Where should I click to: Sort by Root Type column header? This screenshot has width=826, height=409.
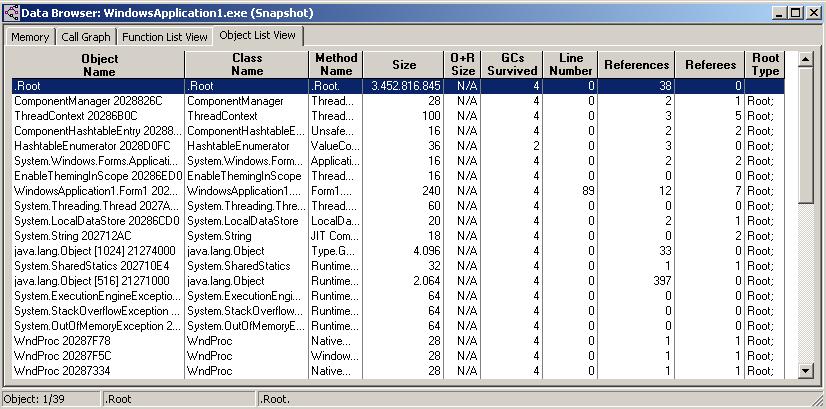765,65
